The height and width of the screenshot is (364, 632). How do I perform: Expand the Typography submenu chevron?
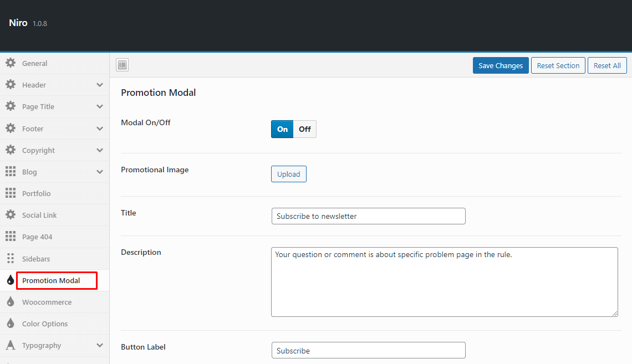100,345
